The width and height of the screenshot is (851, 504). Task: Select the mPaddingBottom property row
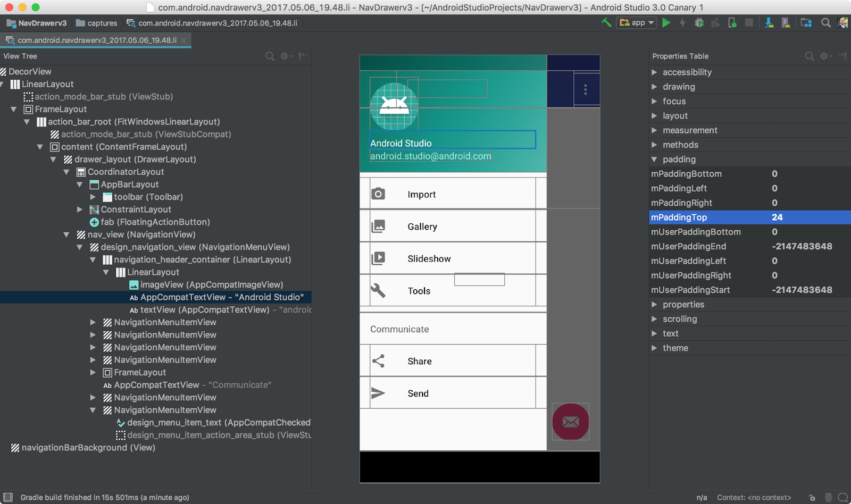[x=686, y=174]
